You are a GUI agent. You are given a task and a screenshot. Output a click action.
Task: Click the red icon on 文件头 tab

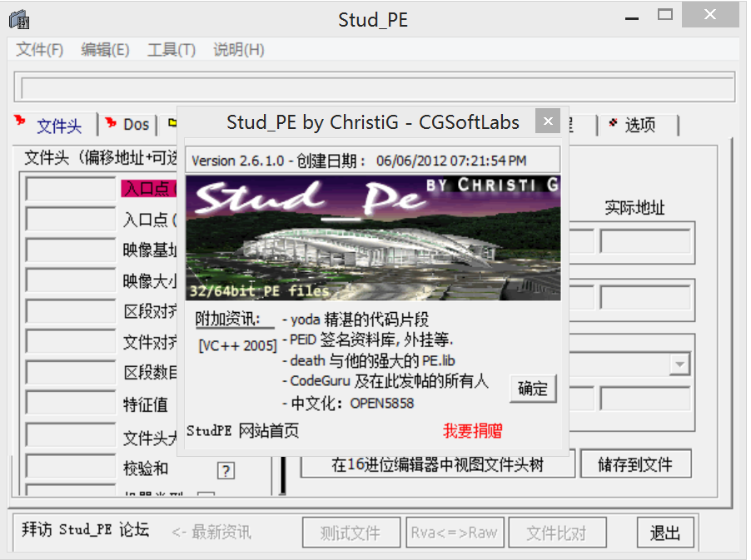coord(20,120)
